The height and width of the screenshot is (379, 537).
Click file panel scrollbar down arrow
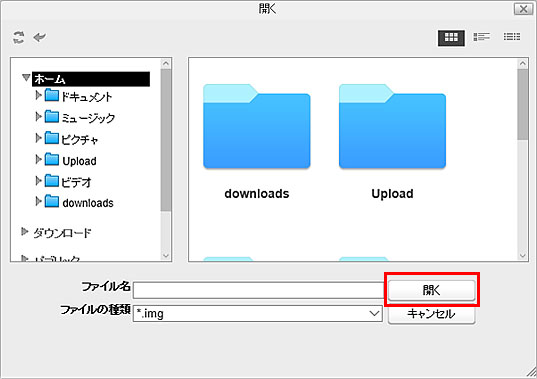[523, 256]
